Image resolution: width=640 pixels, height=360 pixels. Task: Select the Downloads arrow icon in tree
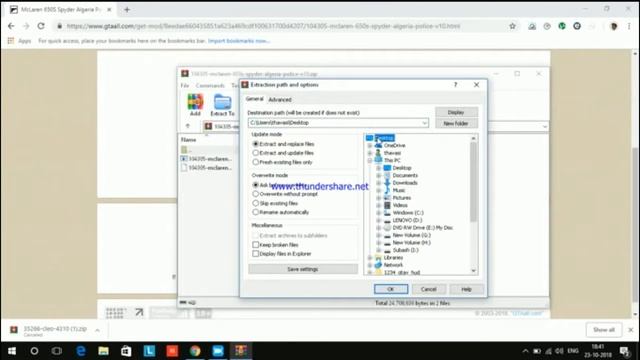pos(387,183)
